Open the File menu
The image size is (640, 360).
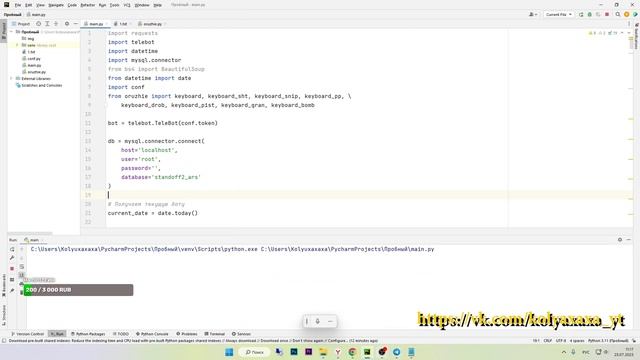tap(18, 5)
